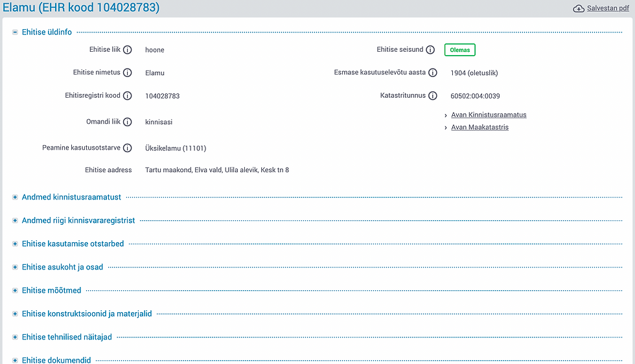This screenshot has width=635, height=364.
Task: Click the page title Elamu (EHR kood 104028783)
Action: click(x=81, y=7)
